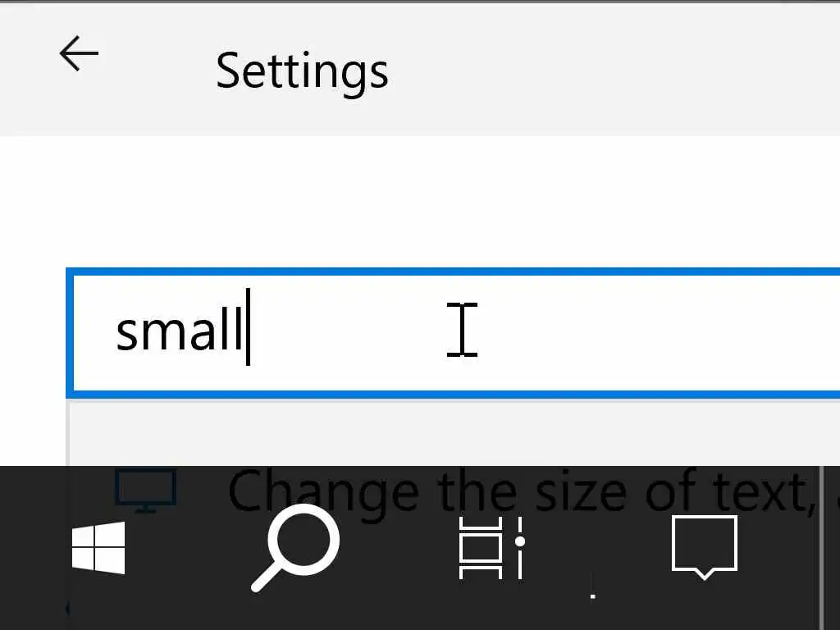This screenshot has height=630, width=840.
Task: Open Task View from the taskbar
Action: pyautogui.click(x=491, y=547)
